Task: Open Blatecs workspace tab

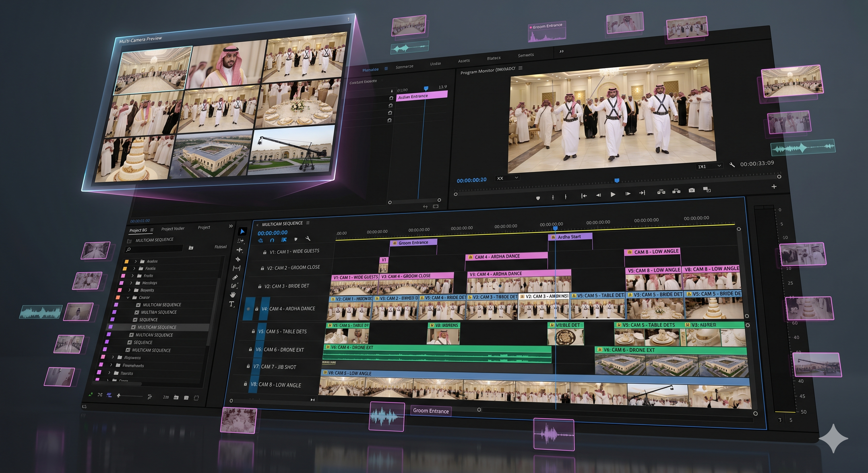Action: pyautogui.click(x=493, y=58)
